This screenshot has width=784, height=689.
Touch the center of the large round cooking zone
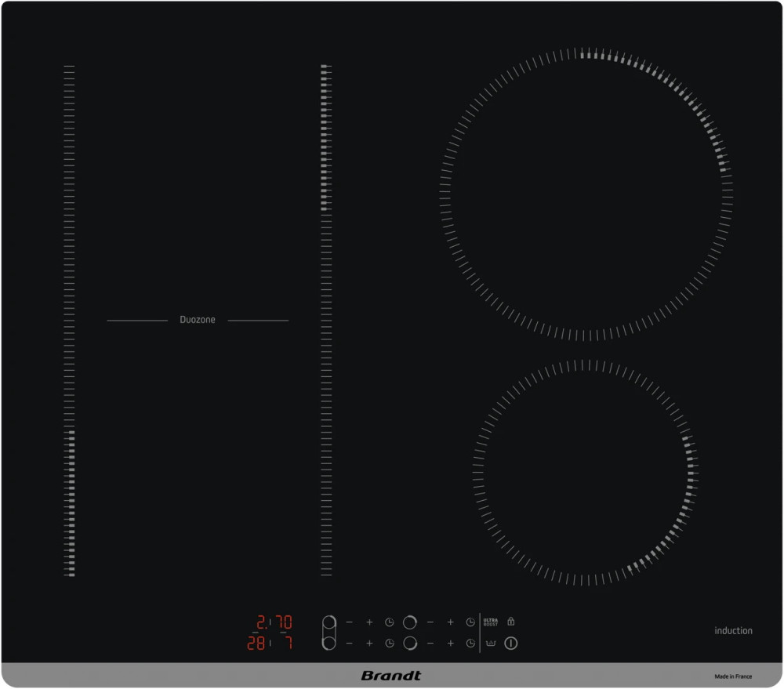(x=586, y=194)
